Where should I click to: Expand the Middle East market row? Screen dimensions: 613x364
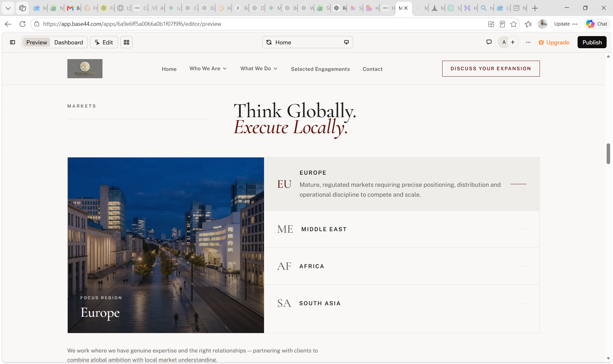click(402, 229)
